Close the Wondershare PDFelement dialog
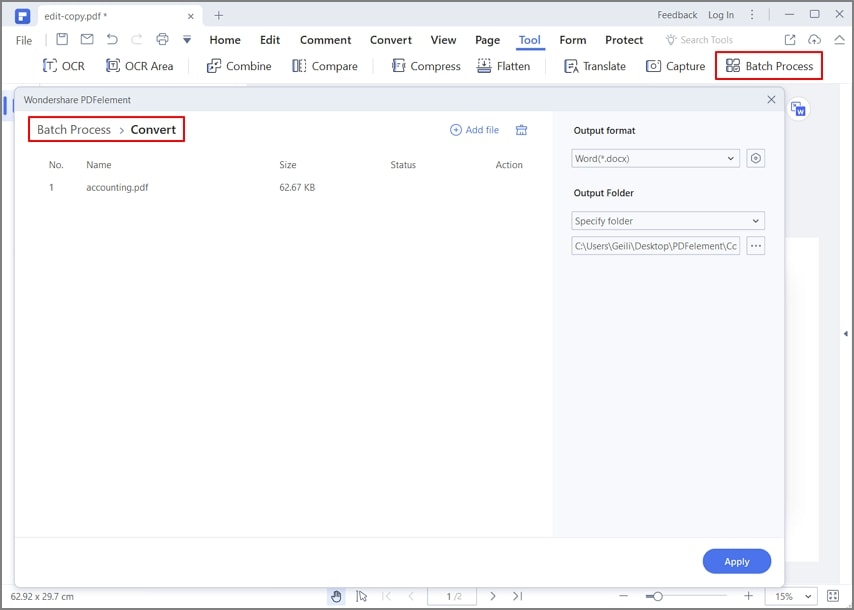The height and width of the screenshot is (610, 854). click(771, 100)
